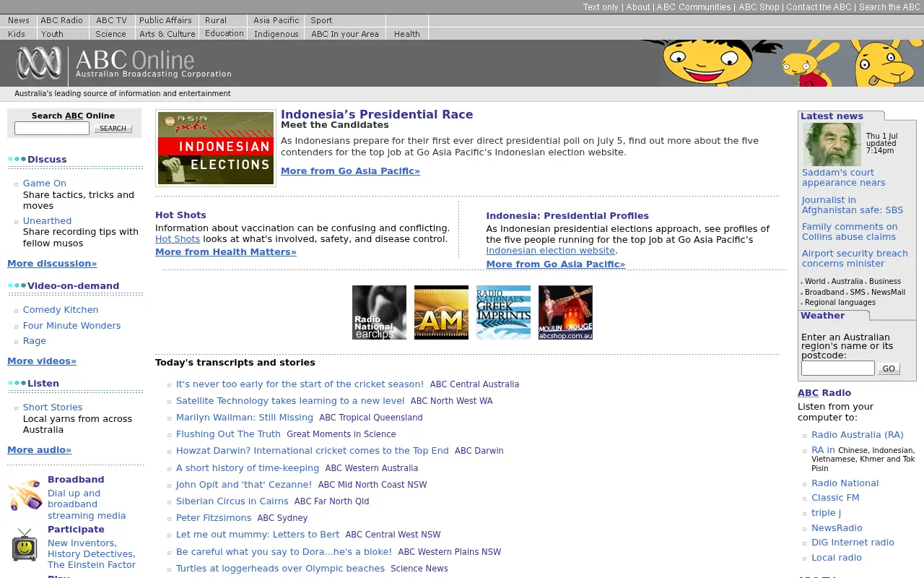The height and width of the screenshot is (578, 924).
Task: Open the Flushing Out The Truth story
Action: (228, 434)
